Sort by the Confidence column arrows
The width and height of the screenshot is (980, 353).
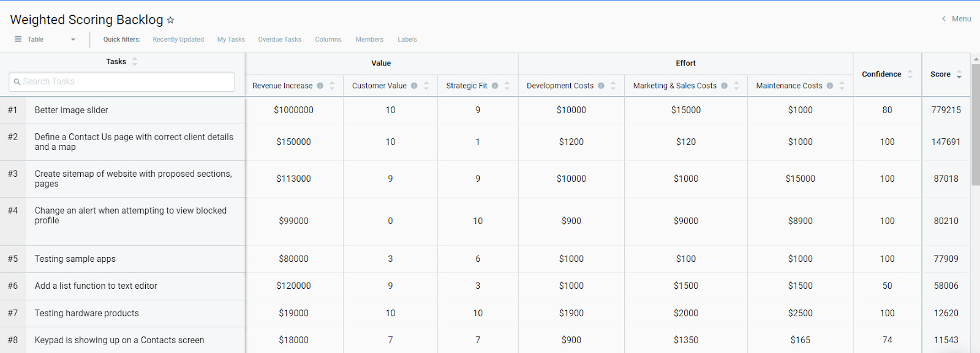pos(910,74)
